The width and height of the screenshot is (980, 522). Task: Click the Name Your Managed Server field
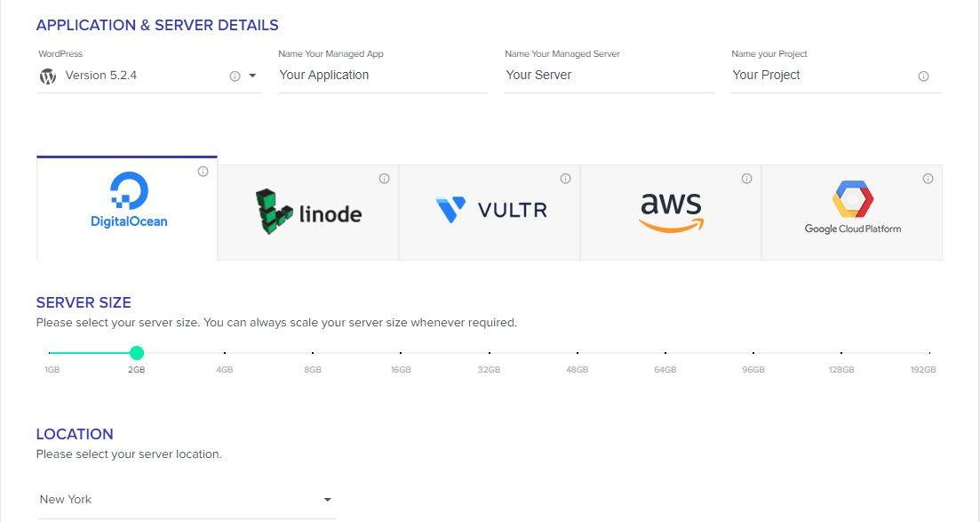point(610,76)
